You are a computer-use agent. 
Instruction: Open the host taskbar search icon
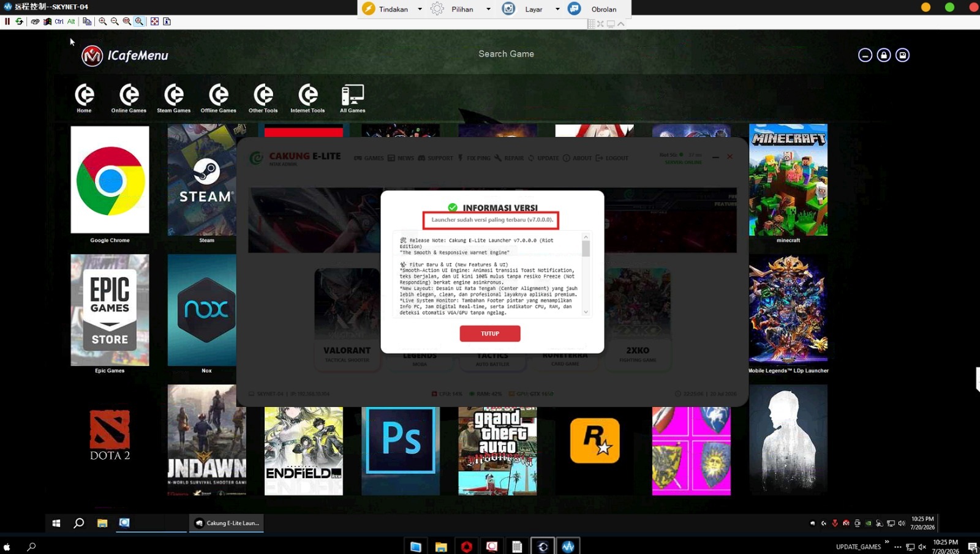pos(31,547)
